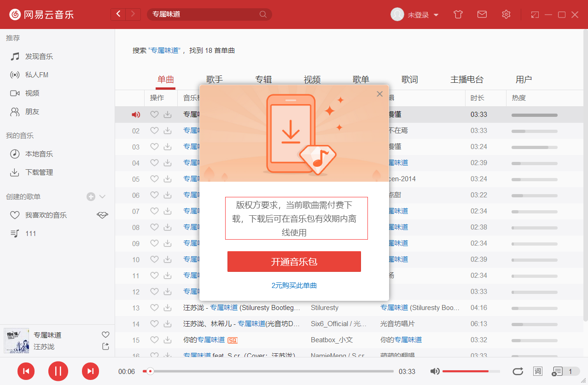Mute with the volume speaker icon
The width and height of the screenshot is (588, 385).
[435, 371]
